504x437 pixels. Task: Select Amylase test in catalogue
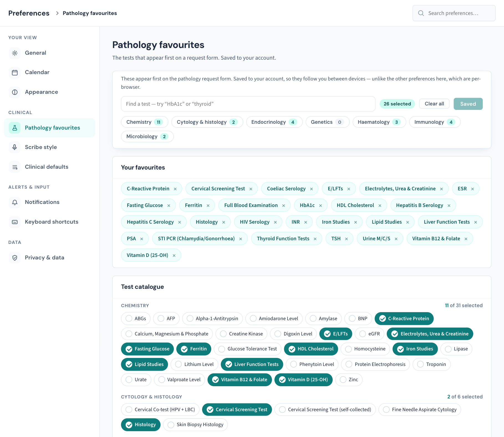324,319
